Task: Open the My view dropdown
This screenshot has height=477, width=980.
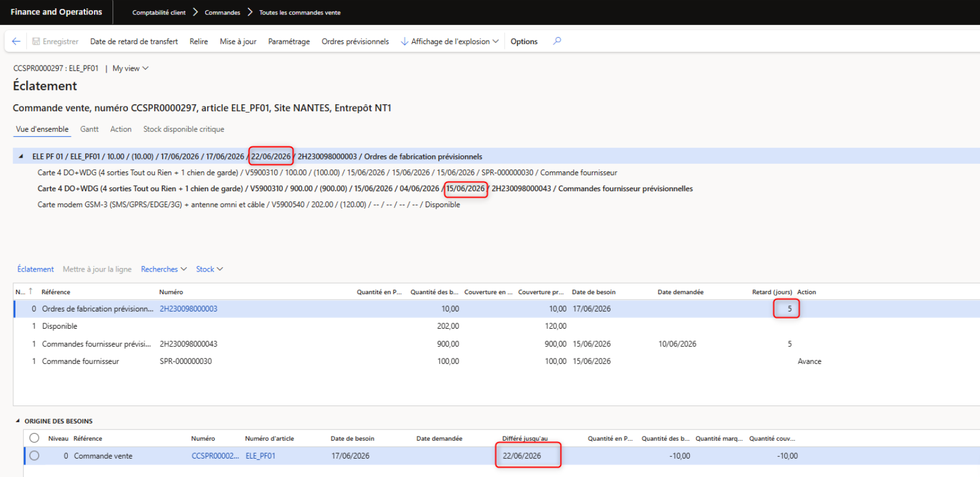Action: (130, 68)
